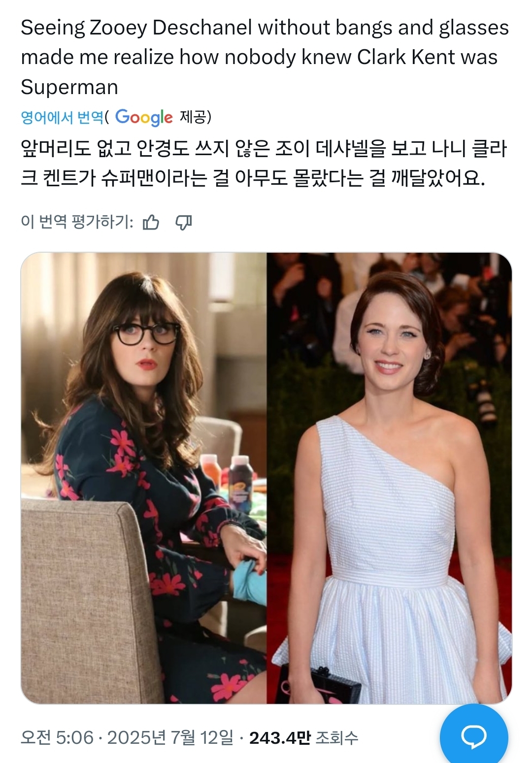Tap the '조회수' views label
The width and height of the screenshot is (532, 763).
[x=337, y=737]
